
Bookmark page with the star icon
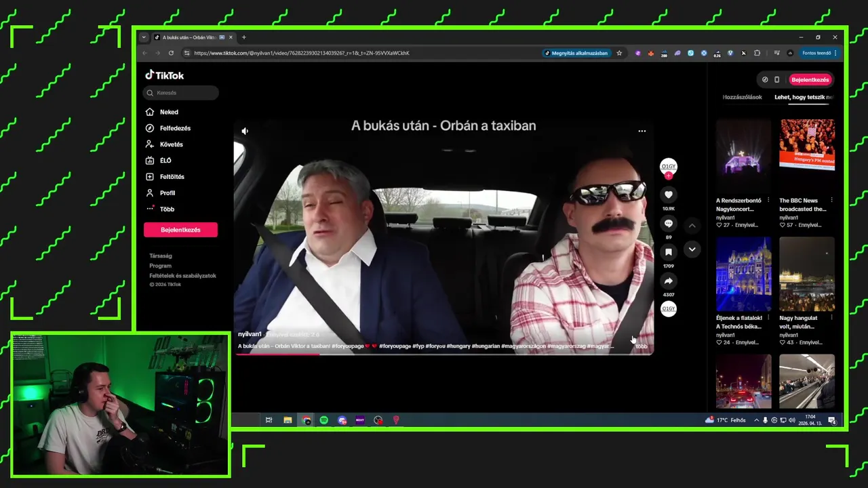pos(619,53)
